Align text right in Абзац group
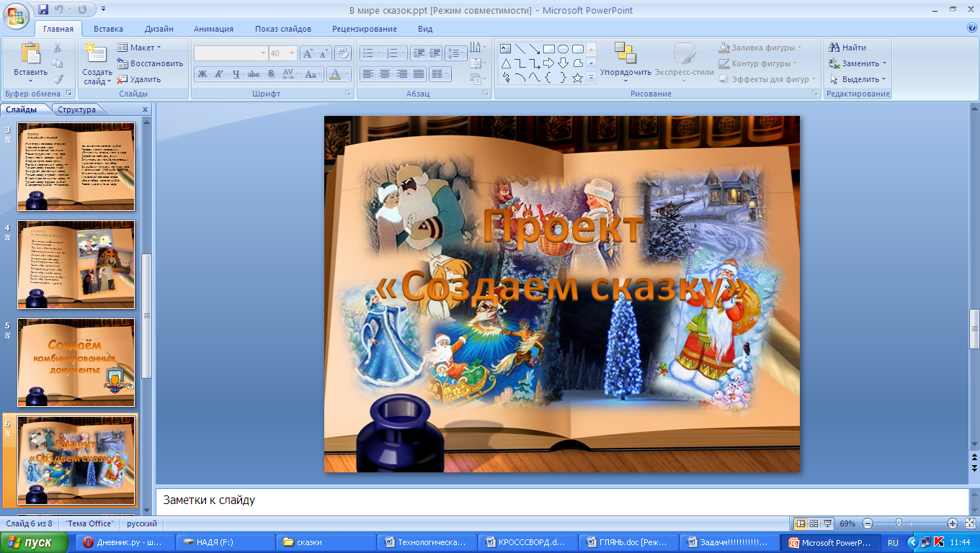This screenshot has width=980, height=553. (401, 73)
